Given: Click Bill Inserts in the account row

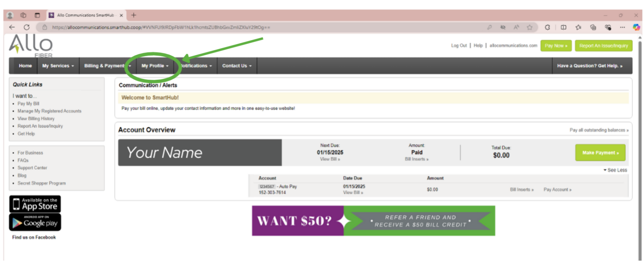Looking at the screenshot, I should coord(522,190).
